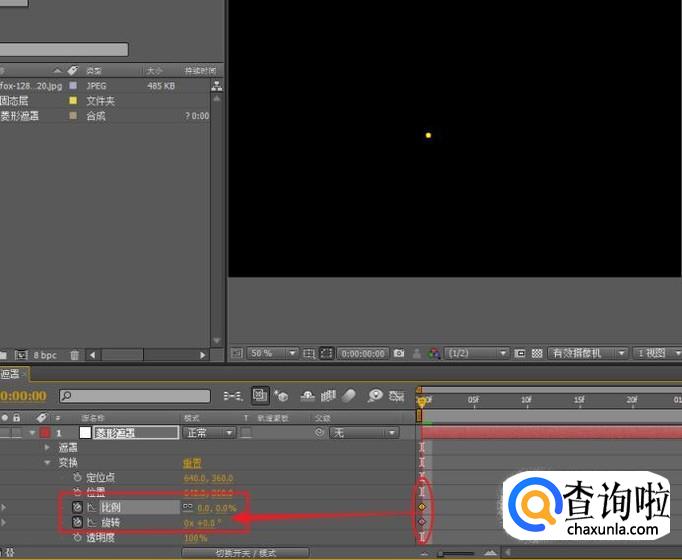Open the 有效摄像机 camera view dropdown
This screenshot has height=560, width=682.
coord(587,353)
